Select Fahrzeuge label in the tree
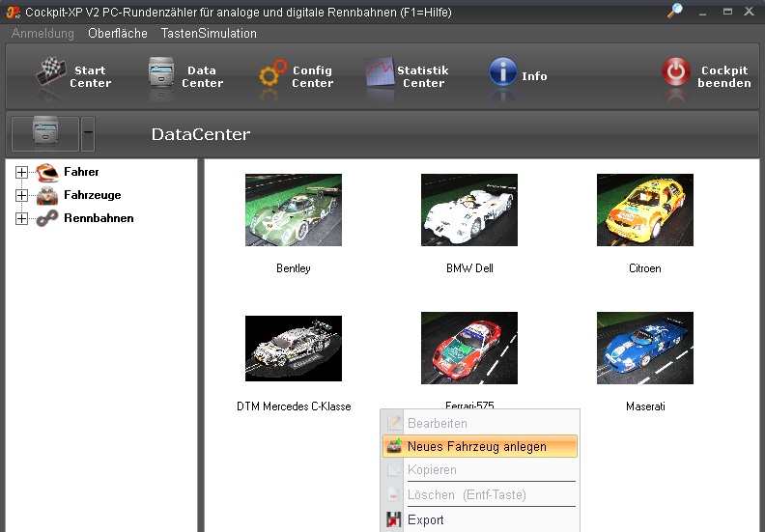Image resolution: width=765 pixels, height=532 pixels. (x=92, y=195)
